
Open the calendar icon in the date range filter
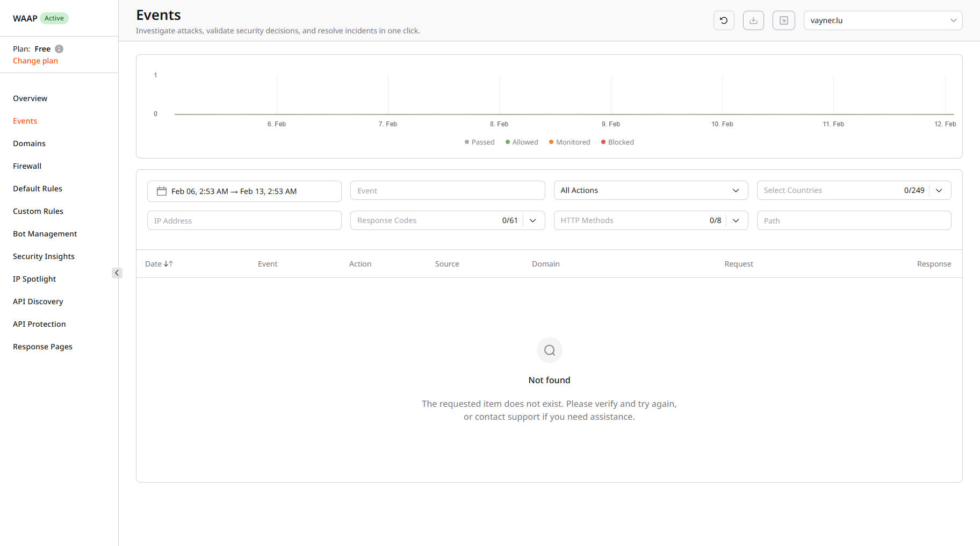[x=161, y=191]
